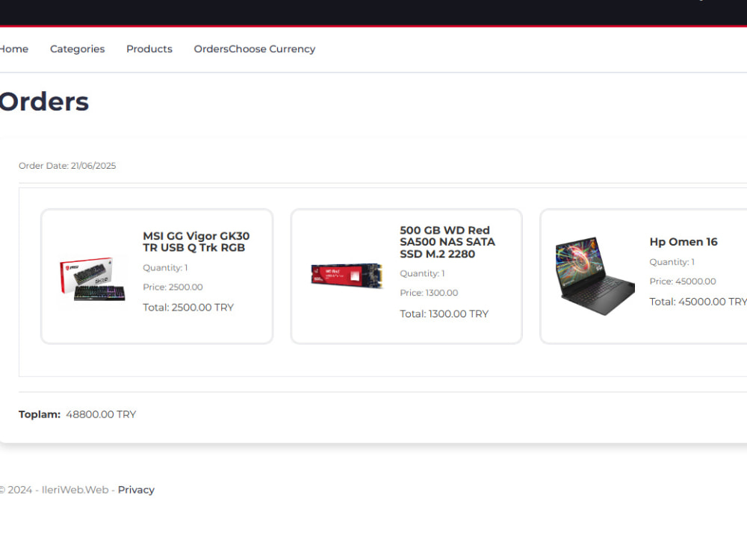The width and height of the screenshot is (747, 560).
Task: Click the 48800.00 TRY order total
Action: (x=101, y=414)
